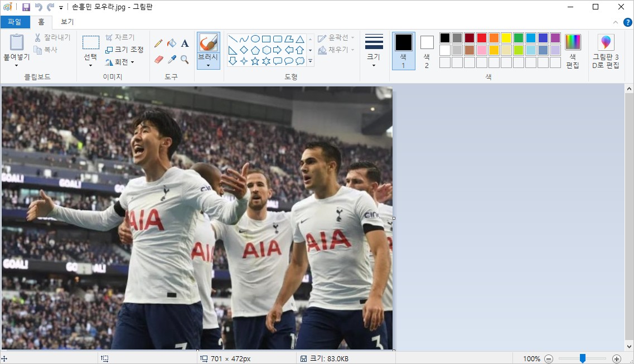
Task: Switch to the View (보기) tab
Action: (67, 22)
